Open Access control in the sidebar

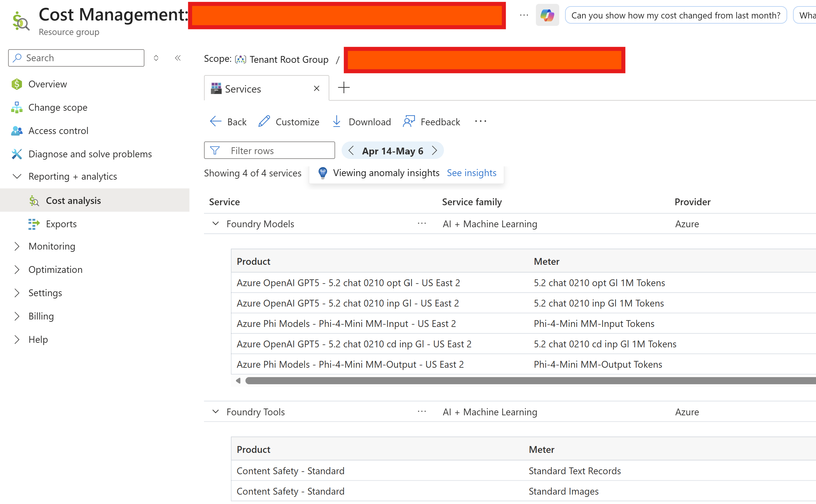[58, 131]
